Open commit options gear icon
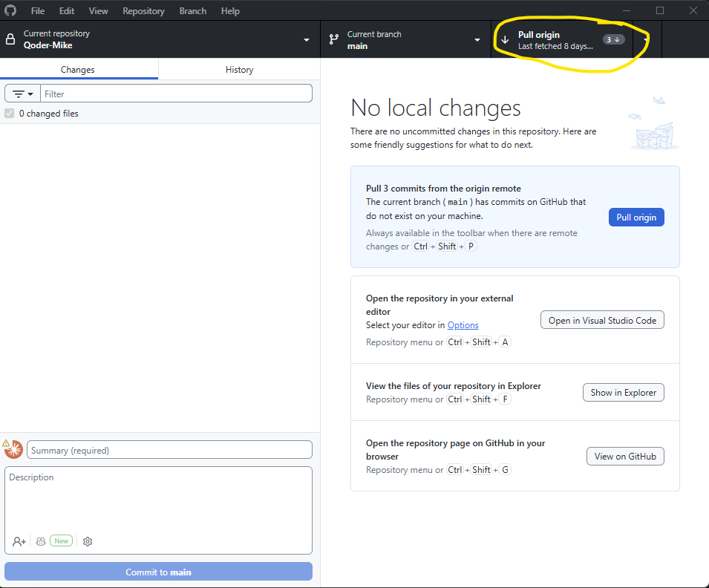Viewport: 709px width, 588px height. (88, 541)
